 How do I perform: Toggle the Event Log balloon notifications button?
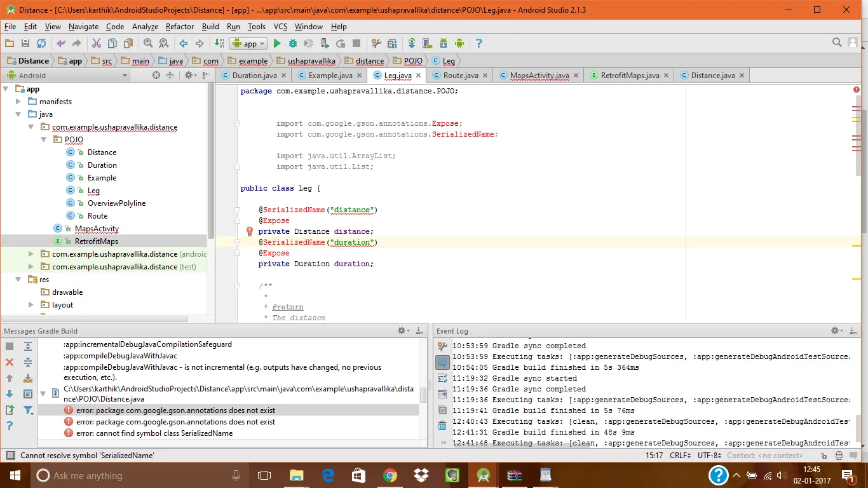point(442,362)
